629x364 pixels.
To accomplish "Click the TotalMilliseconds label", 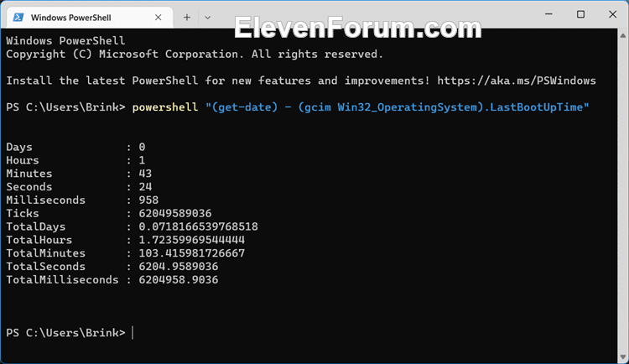I will (x=62, y=279).
